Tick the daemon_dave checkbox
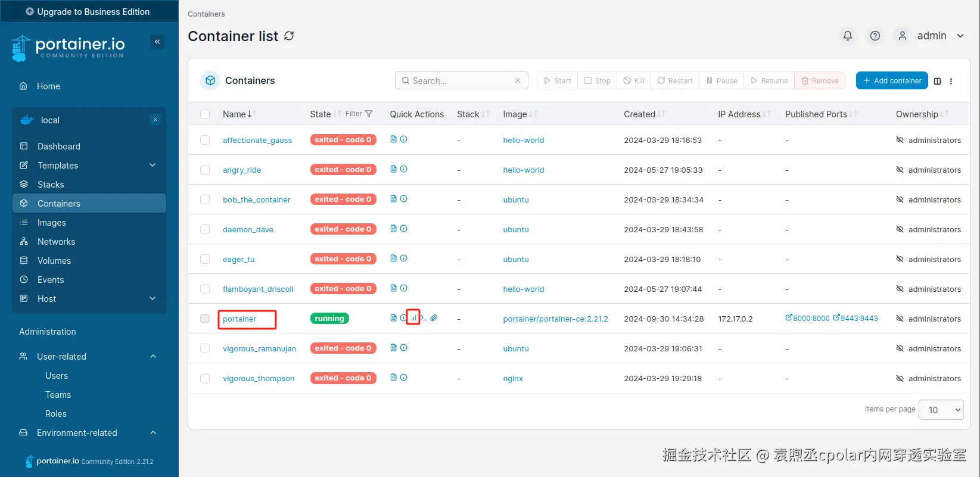Image resolution: width=980 pixels, height=477 pixels. [205, 229]
